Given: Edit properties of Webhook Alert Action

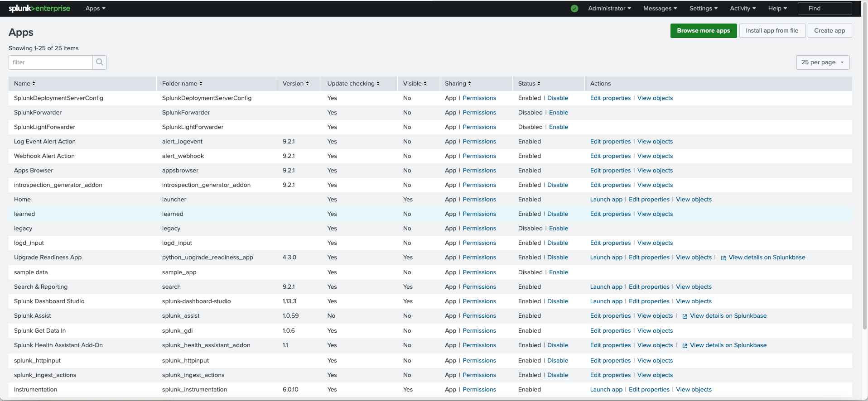Looking at the screenshot, I should tap(610, 156).
